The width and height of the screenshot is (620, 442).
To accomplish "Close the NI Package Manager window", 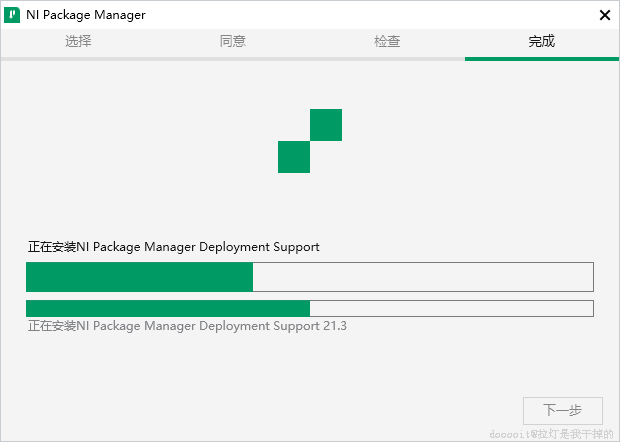I will [604, 15].
